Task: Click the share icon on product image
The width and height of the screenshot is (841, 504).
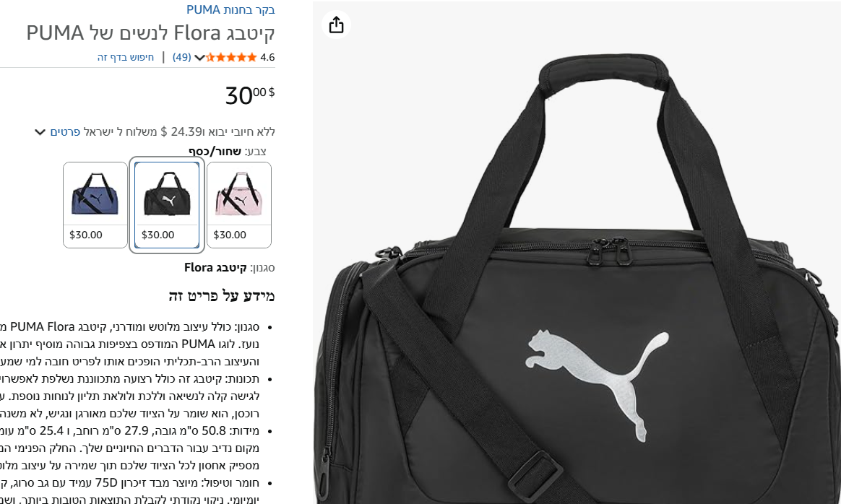Action: [x=336, y=25]
